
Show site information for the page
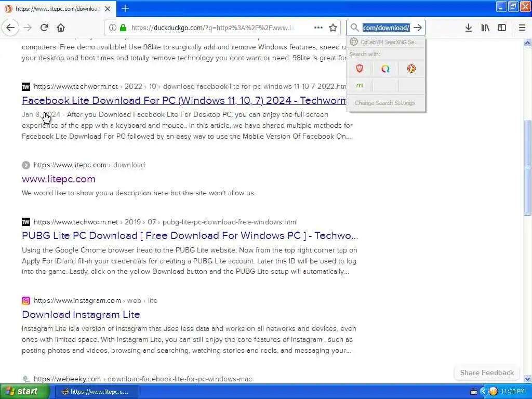click(x=112, y=28)
